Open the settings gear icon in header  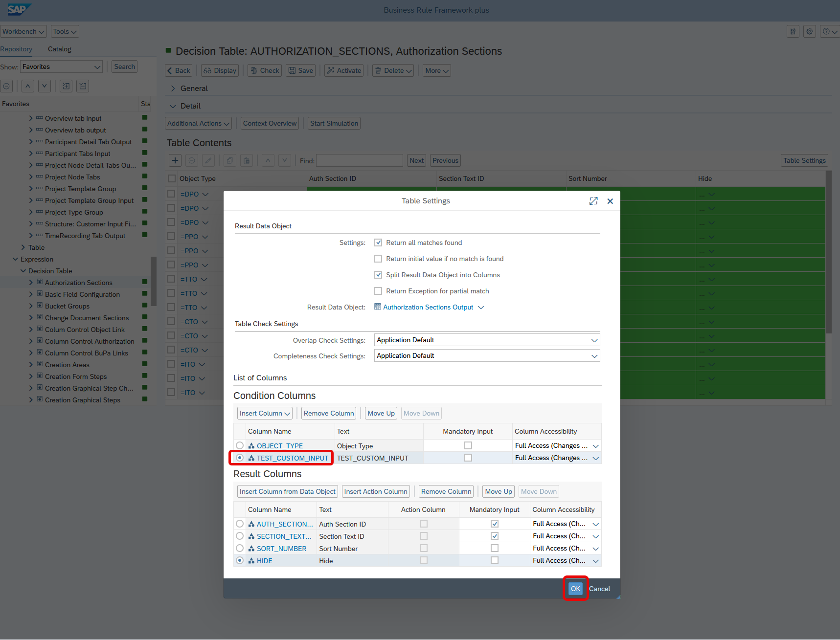(x=810, y=31)
